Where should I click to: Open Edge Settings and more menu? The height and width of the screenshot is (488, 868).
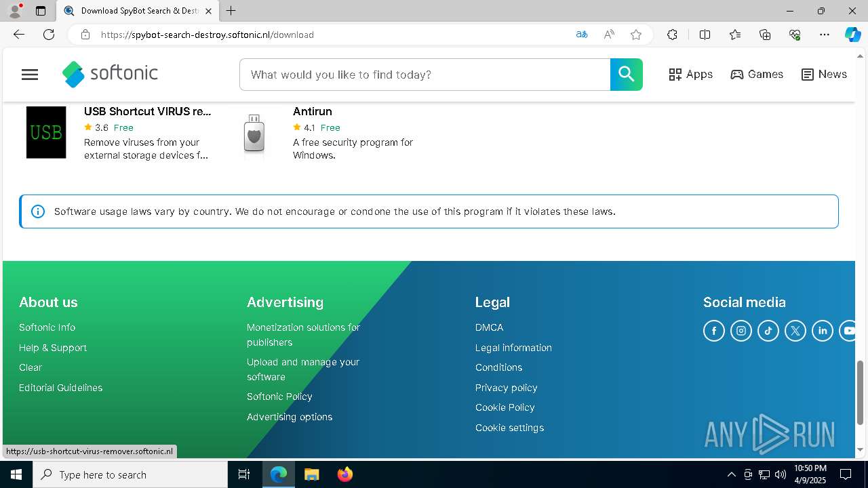click(x=825, y=35)
